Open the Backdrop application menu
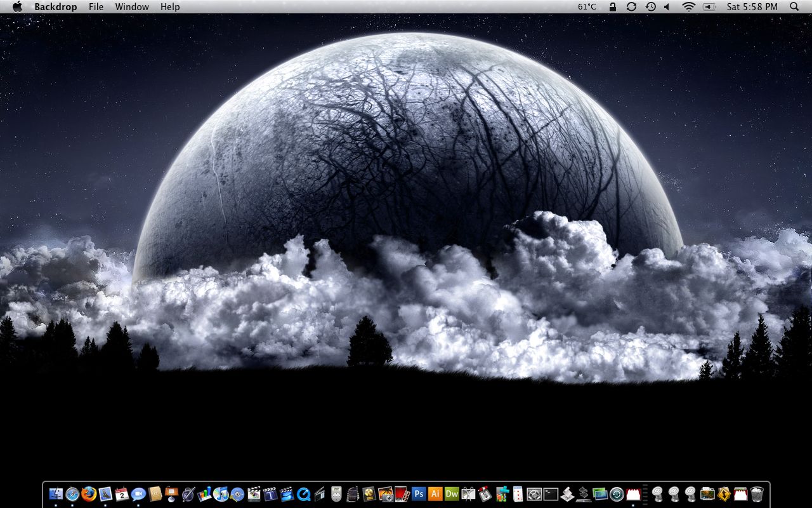The height and width of the screenshot is (508, 812). (55, 6)
